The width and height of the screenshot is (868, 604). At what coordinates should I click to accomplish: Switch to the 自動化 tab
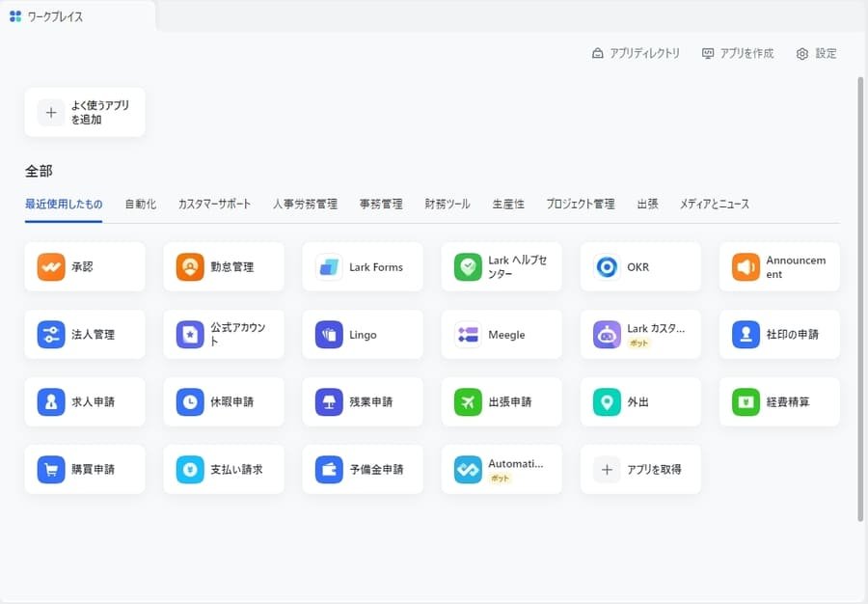(140, 205)
